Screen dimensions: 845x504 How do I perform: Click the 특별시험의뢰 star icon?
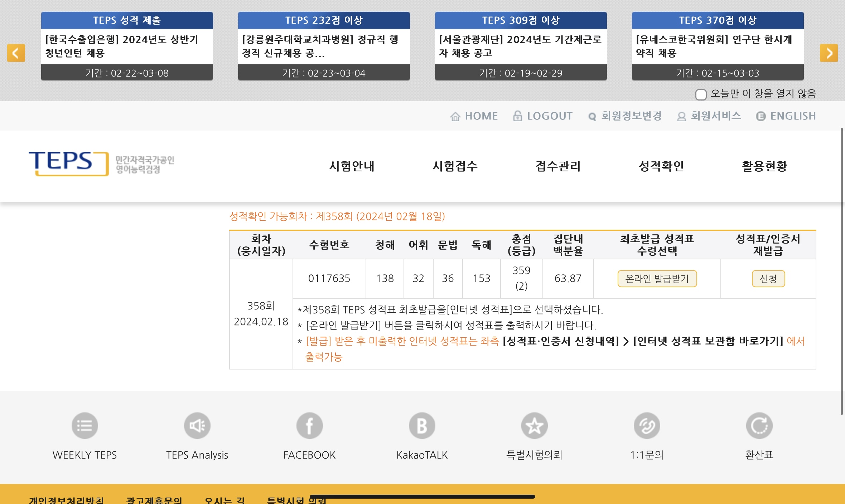coord(534,426)
